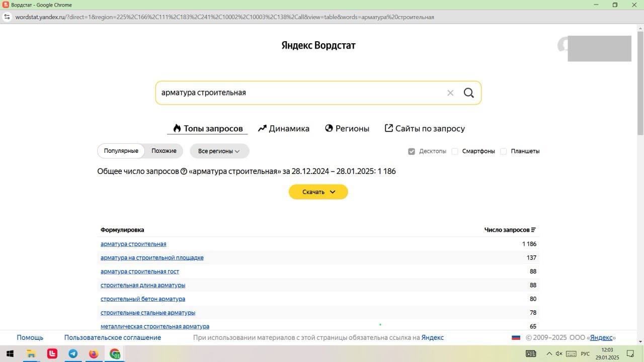The image size is (644, 362).
Task: Open Telegram from the taskbar
Action: [73, 353]
